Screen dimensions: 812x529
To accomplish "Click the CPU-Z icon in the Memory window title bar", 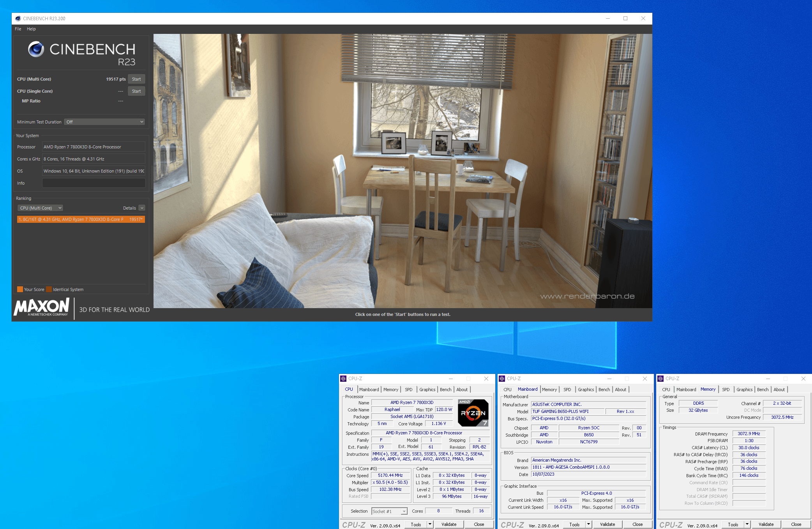I will (x=660, y=379).
